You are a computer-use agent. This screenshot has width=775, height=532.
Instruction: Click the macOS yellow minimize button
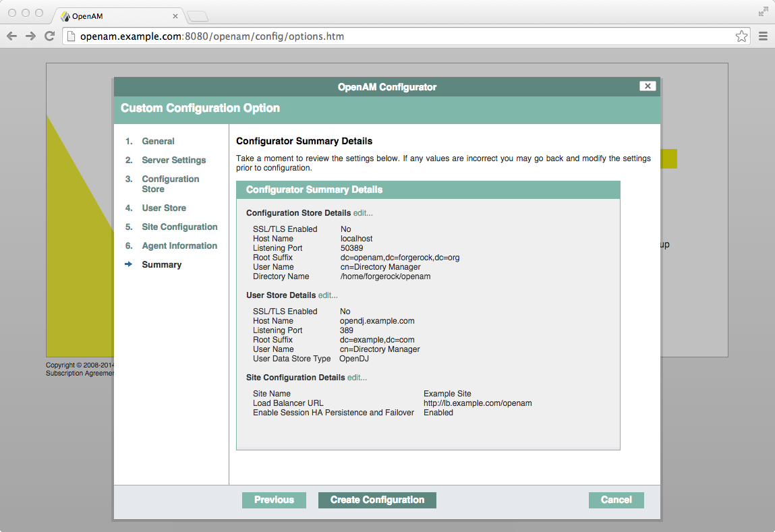26,13
